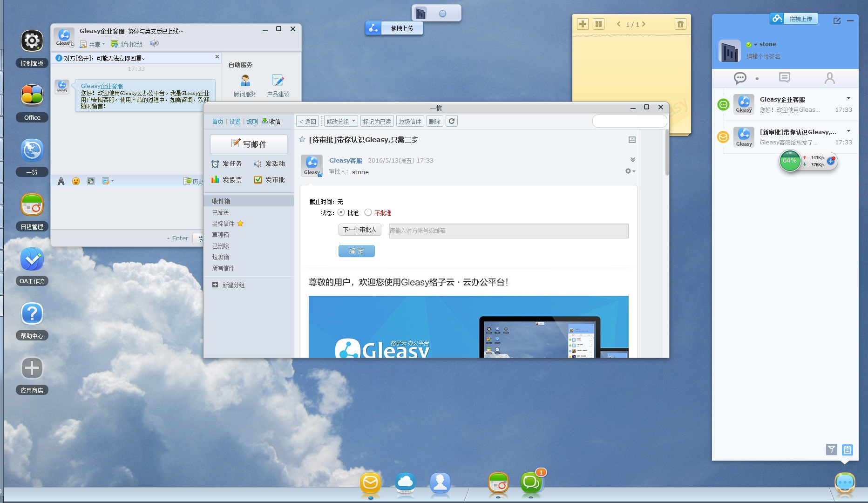Add a new sticky note with plus icon
This screenshot has width=868, height=503.
583,24
